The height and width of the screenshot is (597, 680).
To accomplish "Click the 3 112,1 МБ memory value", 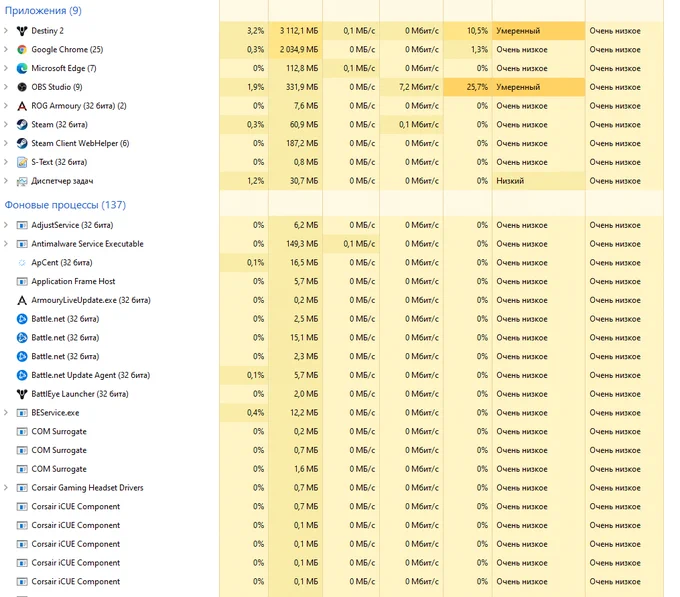I will [298, 31].
